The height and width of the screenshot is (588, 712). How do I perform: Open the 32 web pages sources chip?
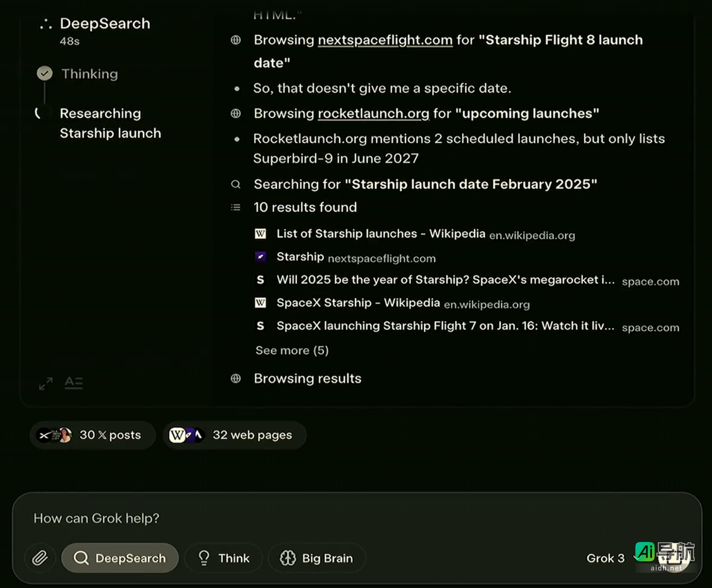235,435
